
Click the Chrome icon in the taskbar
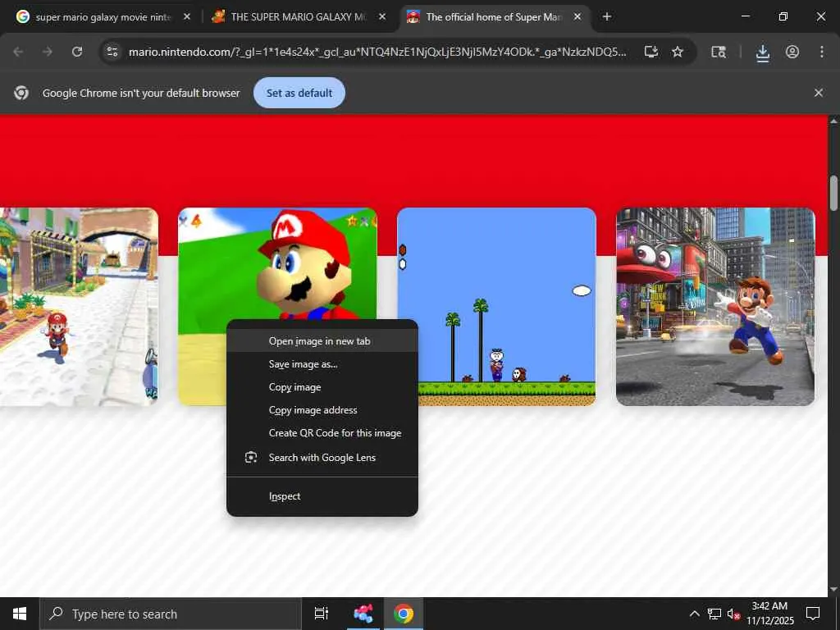click(x=404, y=614)
